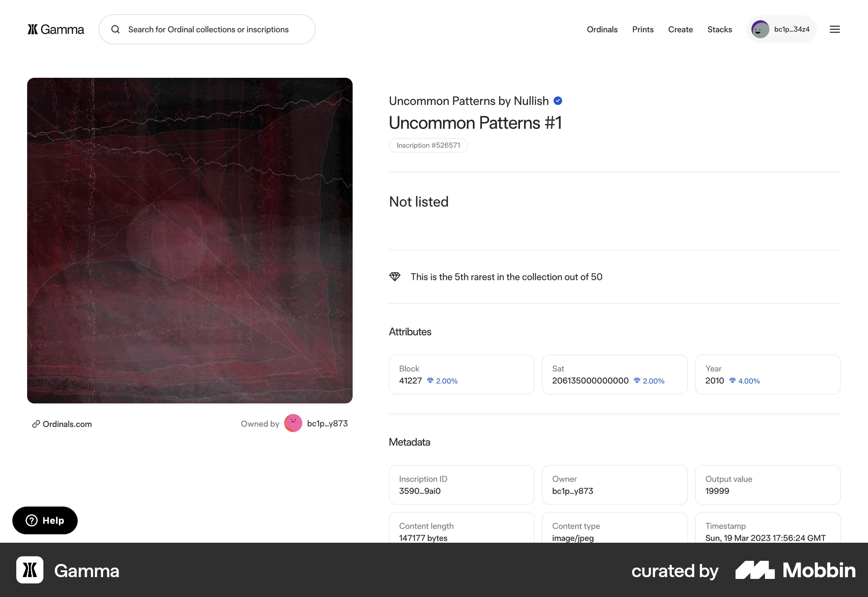Click the Help button
Image resolution: width=868 pixels, height=597 pixels.
coord(44,521)
